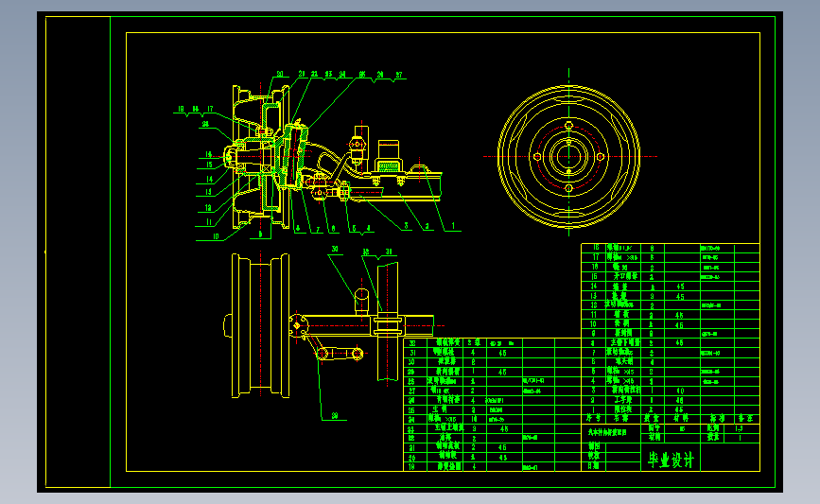Click row number 17 in parts list
Screen dimensions: 820x504
[595, 257]
